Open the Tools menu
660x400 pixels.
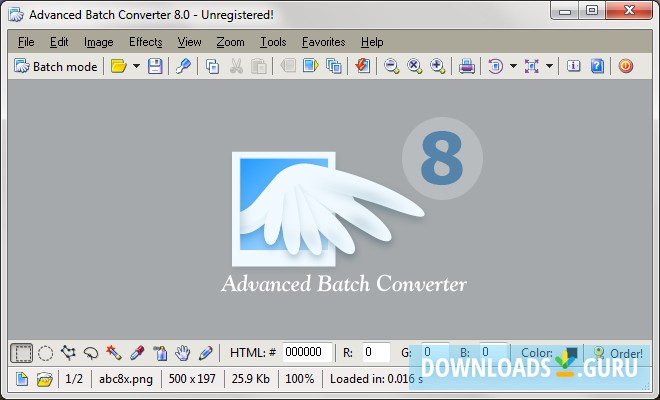pyautogui.click(x=273, y=42)
